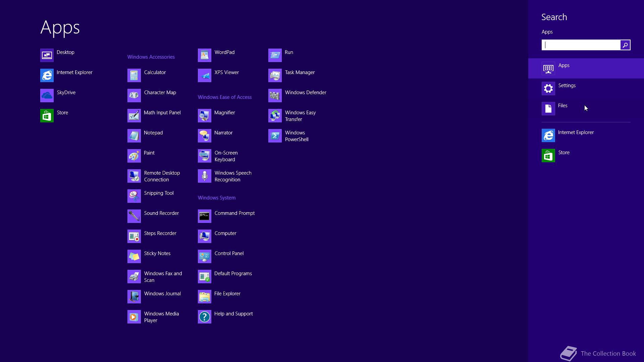Click the "Task Manager" label text
The height and width of the screenshot is (362, 644).
point(300,72)
